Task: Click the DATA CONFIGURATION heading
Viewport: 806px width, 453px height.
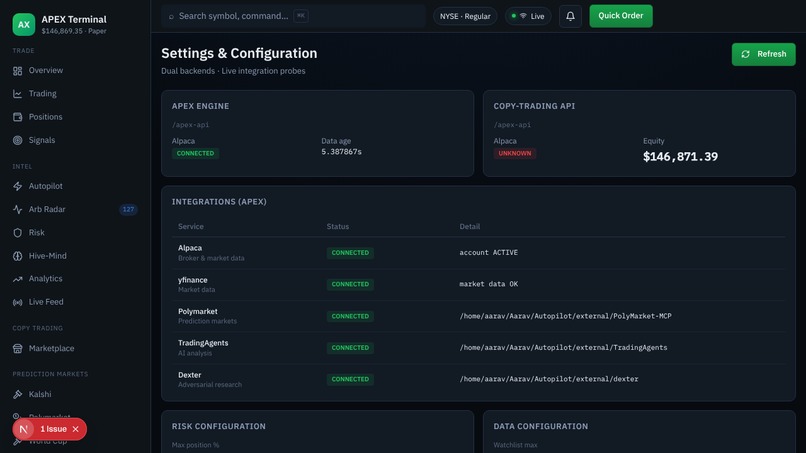Action: [541, 426]
